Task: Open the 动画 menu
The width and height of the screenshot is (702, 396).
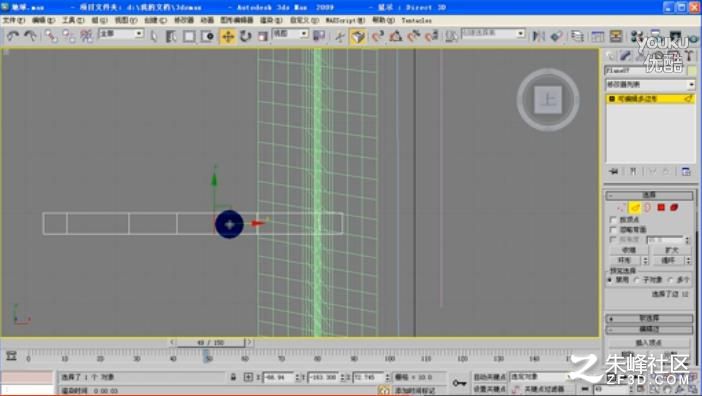Action: 207,21
